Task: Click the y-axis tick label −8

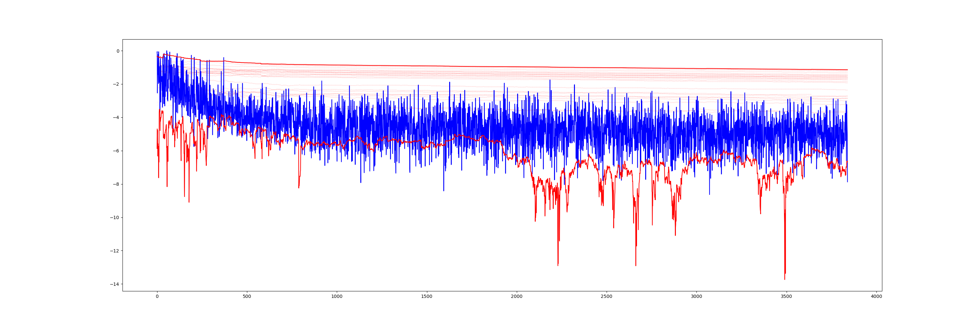Action: (116, 184)
